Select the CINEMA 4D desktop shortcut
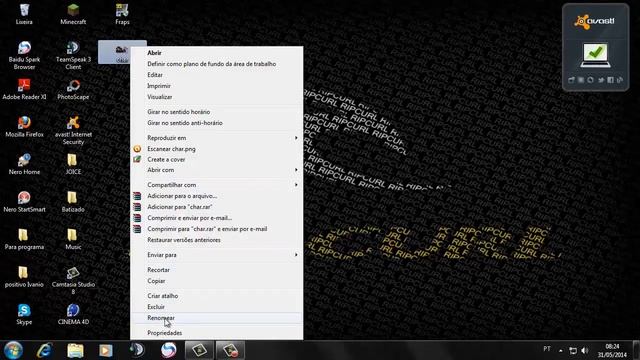 [x=73, y=314]
